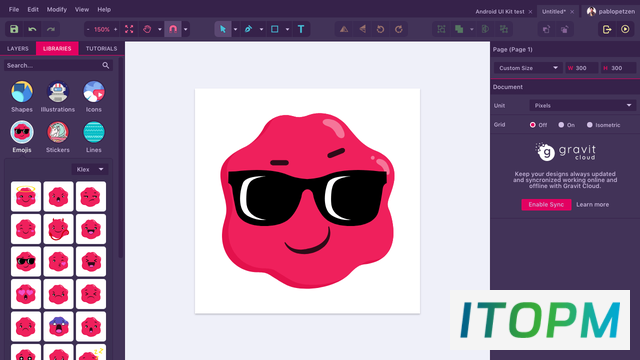Viewport: 640px width, 360px height.
Task: Open the Custom Size page preset dropdown
Action: pyautogui.click(x=528, y=68)
